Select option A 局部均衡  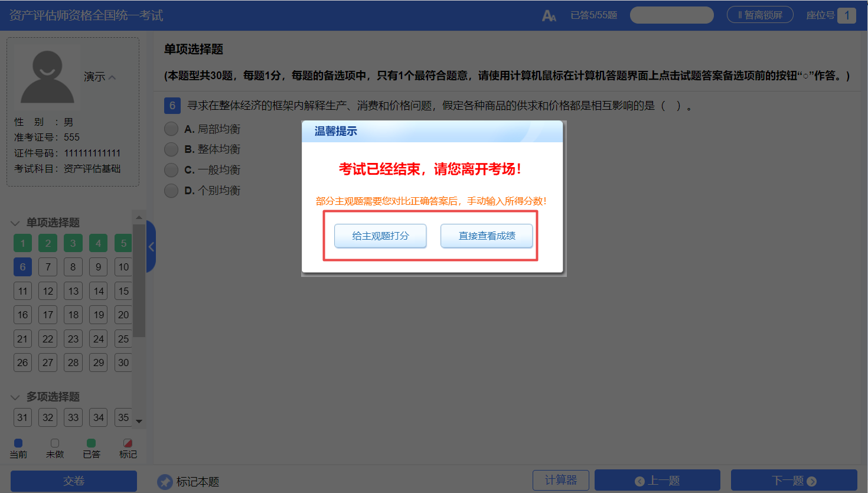click(x=171, y=129)
